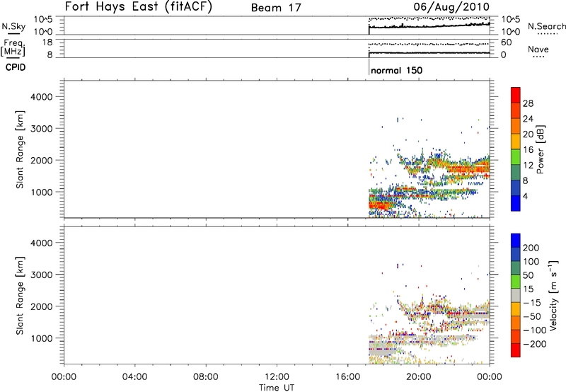This screenshot has height=392, width=566.
Task: Pick Power color bar segment between 24 and 28
Action: 516,110
